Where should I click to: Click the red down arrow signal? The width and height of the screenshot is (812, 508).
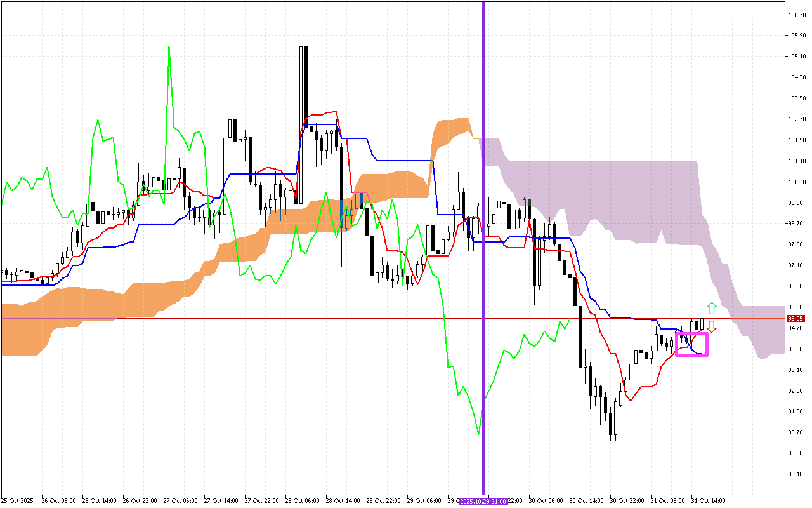712,326
